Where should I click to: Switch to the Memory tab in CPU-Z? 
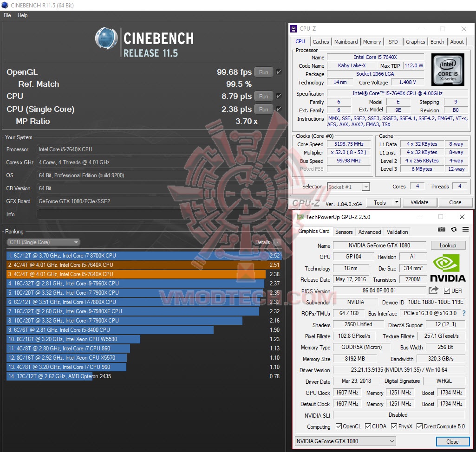(372, 42)
